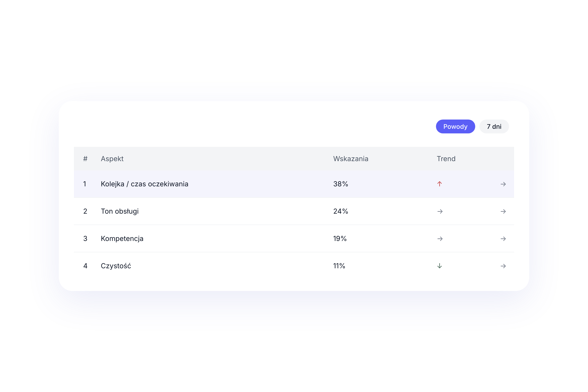Select the Czystość aspect text
588x392 pixels.
coord(116,266)
